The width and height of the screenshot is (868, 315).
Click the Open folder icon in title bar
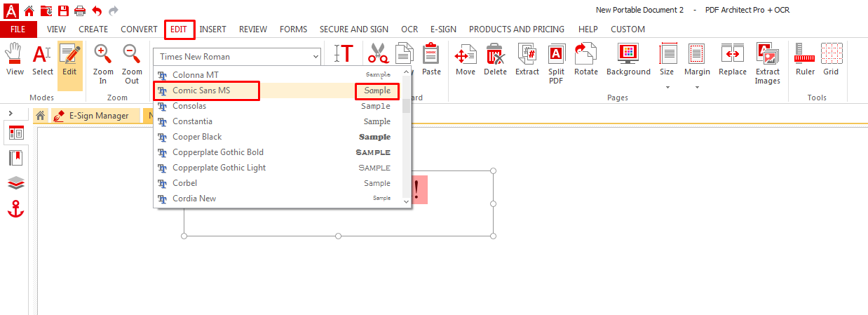click(46, 11)
